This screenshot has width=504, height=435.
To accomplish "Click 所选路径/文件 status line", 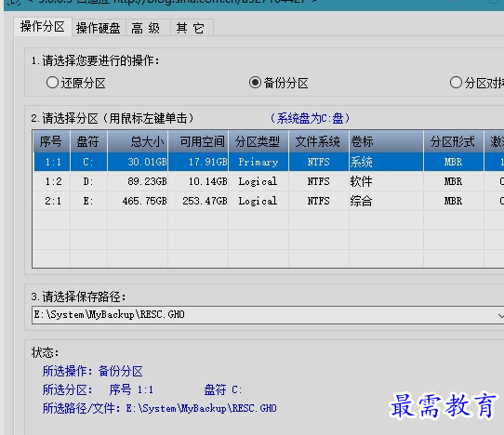I will coord(159,408).
